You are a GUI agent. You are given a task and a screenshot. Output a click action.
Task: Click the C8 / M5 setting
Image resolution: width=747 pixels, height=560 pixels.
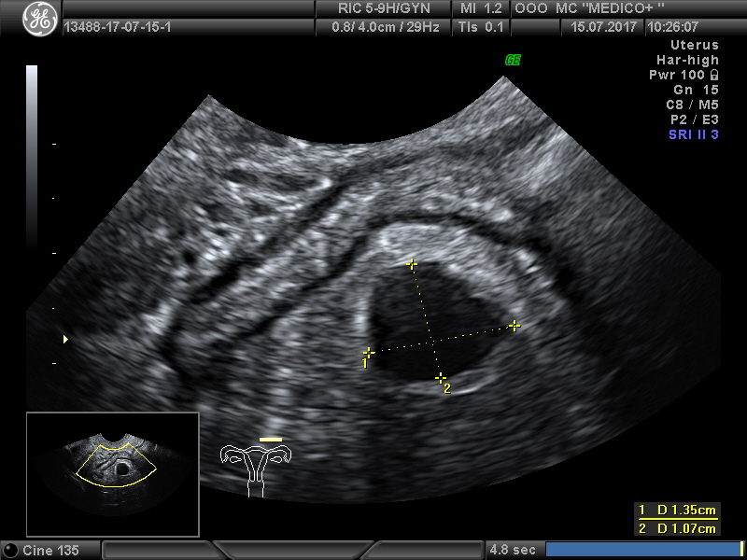click(692, 105)
